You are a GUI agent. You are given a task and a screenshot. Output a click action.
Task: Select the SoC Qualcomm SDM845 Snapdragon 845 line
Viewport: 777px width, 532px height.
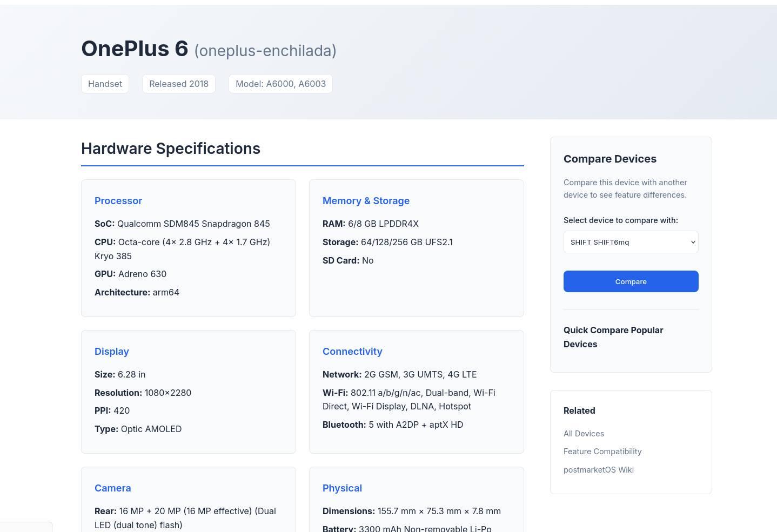click(182, 224)
